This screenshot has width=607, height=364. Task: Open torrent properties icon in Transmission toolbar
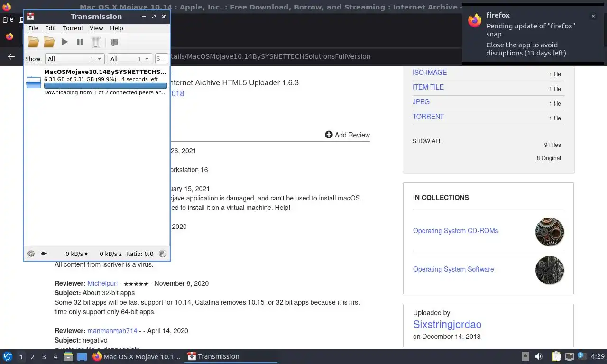coord(114,42)
